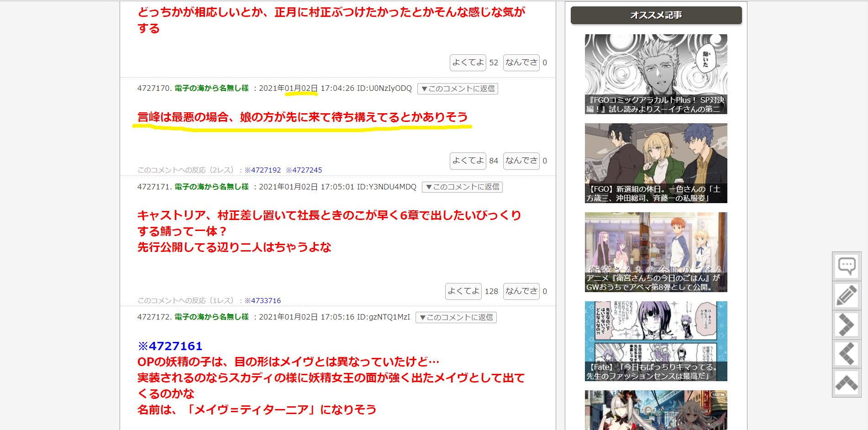Click the up chevron scroll-to-top icon
The height and width of the screenshot is (430, 868).
(x=846, y=383)
